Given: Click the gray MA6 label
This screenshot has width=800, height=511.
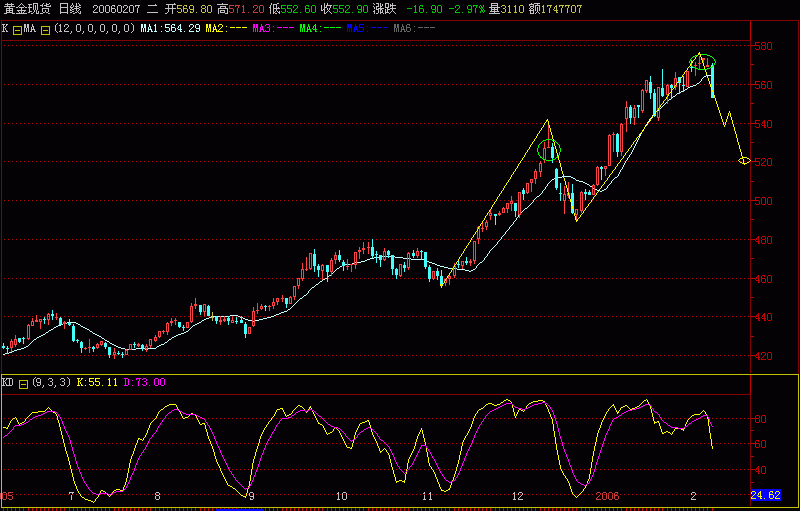Looking at the screenshot, I should tap(414, 29).
